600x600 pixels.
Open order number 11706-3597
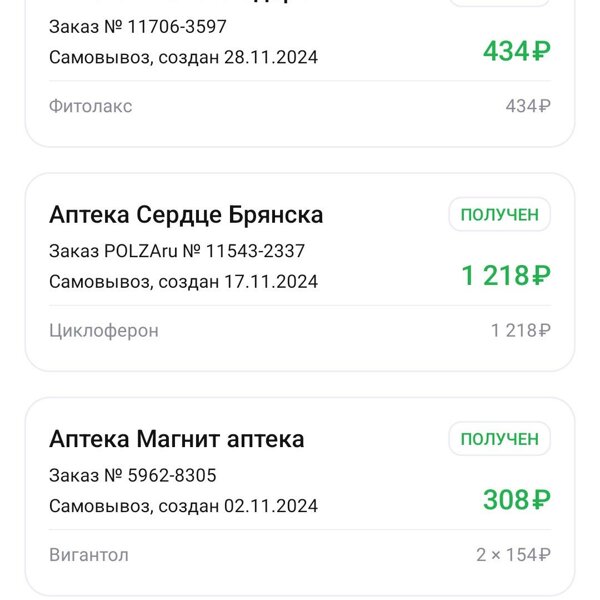(x=138, y=27)
